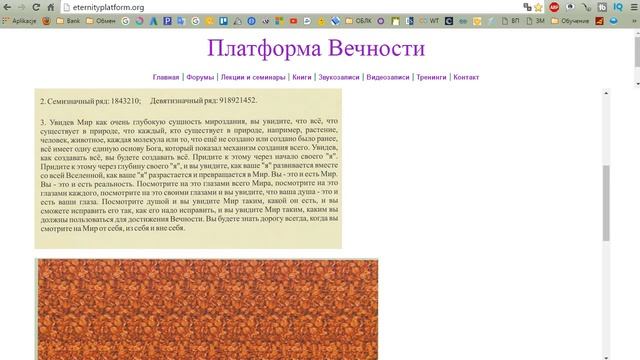Click the content frame scrollbar thumb
Viewport: 640px width, 360px height.
click(606, 203)
